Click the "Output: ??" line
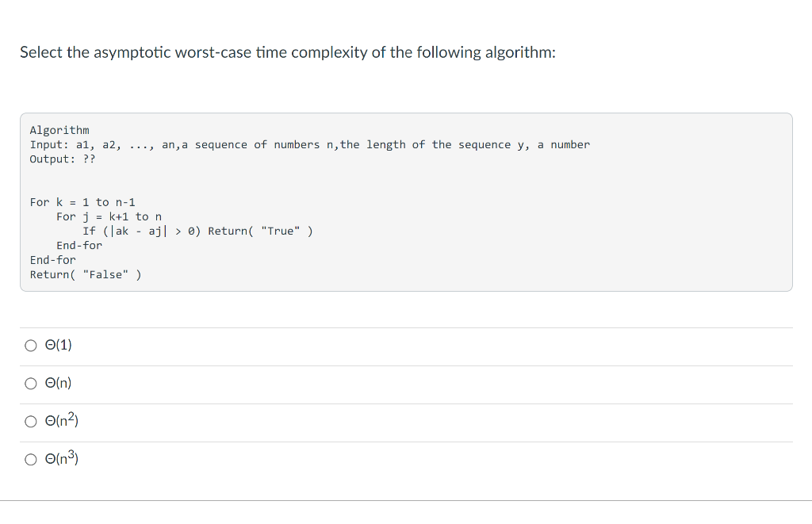 [x=63, y=159]
